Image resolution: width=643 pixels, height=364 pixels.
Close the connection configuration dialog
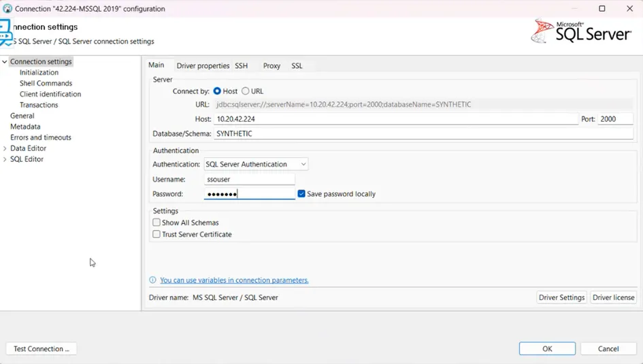click(x=630, y=9)
